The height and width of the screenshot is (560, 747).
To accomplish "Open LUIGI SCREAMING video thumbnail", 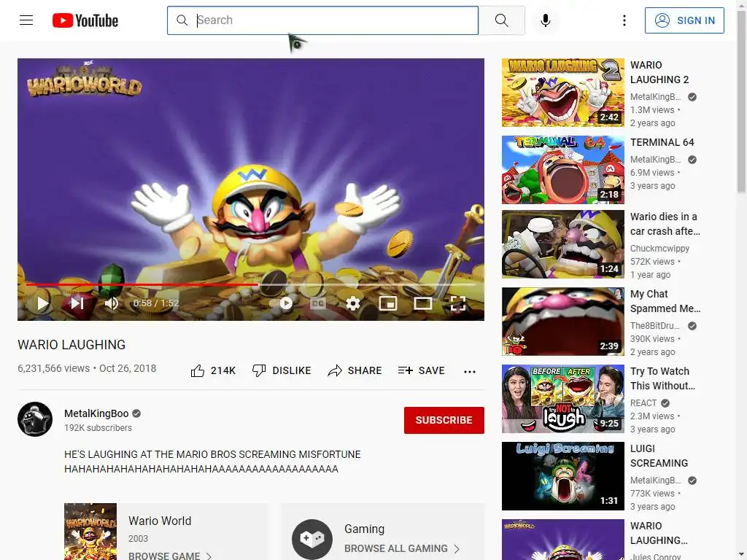I will 562,475.
